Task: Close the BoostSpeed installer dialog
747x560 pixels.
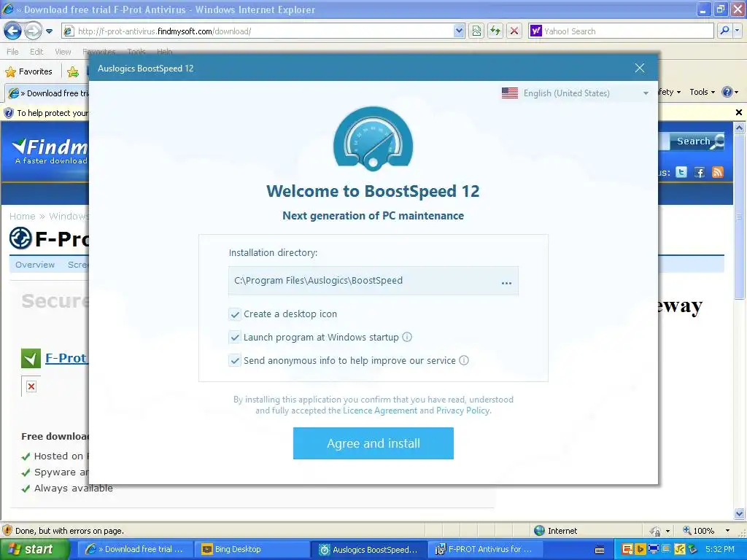Action: pyautogui.click(x=639, y=68)
